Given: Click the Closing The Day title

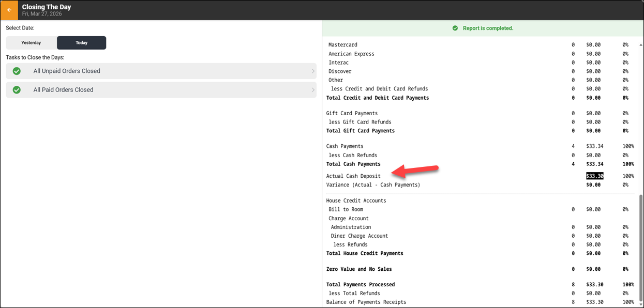Looking at the screenshot, I should [47, 7].
